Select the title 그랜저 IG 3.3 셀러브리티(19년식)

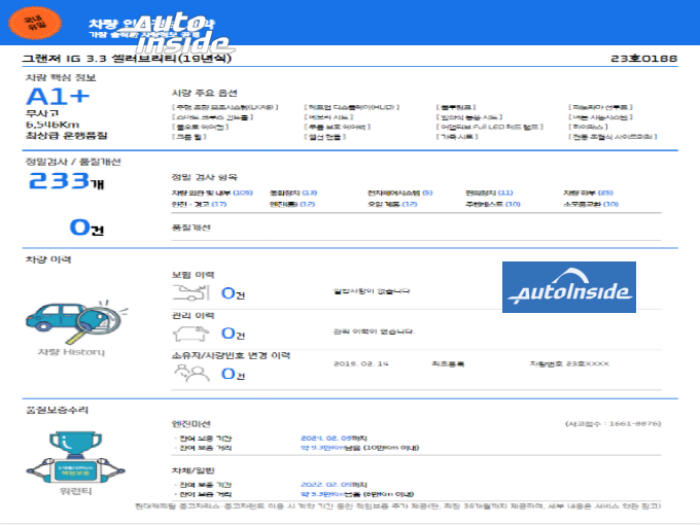(127, 58)
